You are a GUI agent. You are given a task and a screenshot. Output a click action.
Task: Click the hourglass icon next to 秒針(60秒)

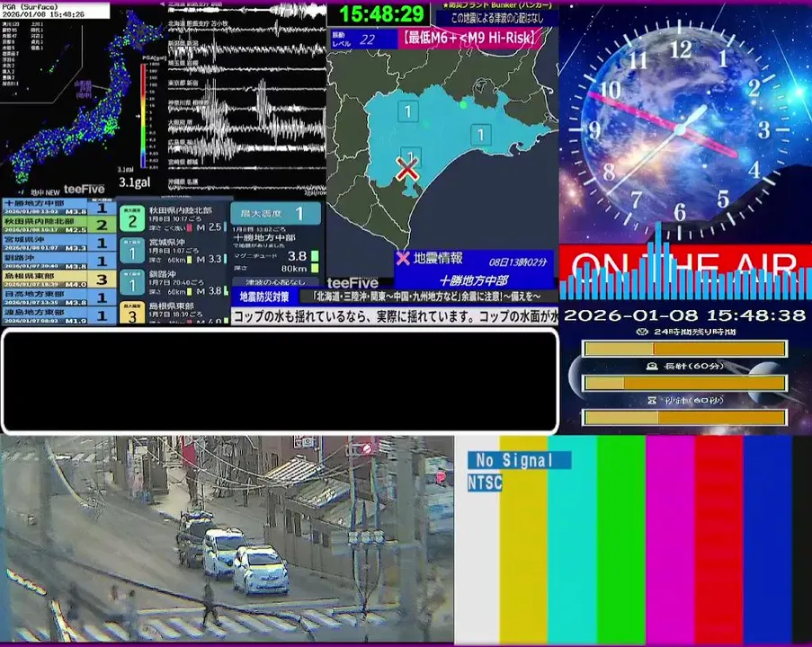click(x=652, y=400)
